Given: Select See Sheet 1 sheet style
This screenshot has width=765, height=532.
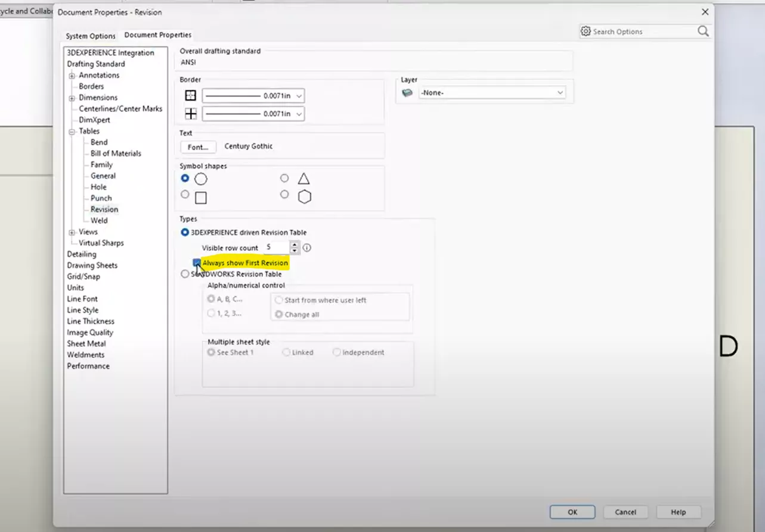Looking at the screenshot, I should (x=211, y=352).
